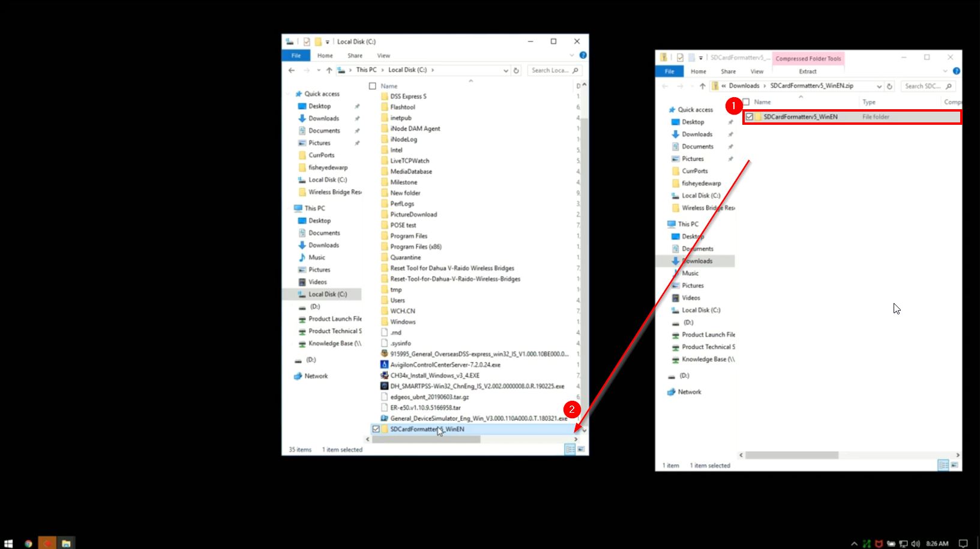Go up one level in Local Disk (C:) window
The width and height of the screenshot is (980, 549).
tap(329, 70)
